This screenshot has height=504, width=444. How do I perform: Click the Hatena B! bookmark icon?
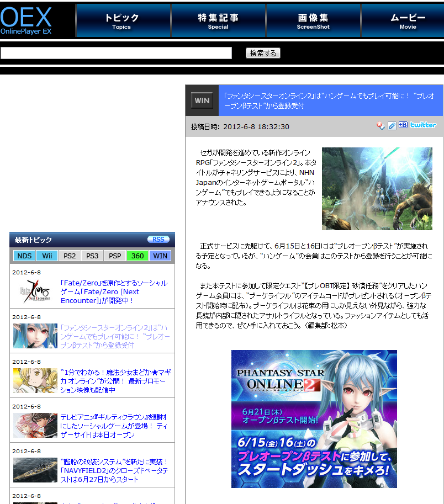pos(403,125)
